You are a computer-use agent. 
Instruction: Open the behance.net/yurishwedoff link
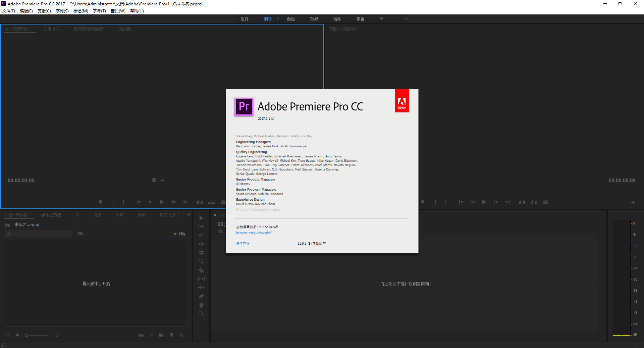[254, 233]
